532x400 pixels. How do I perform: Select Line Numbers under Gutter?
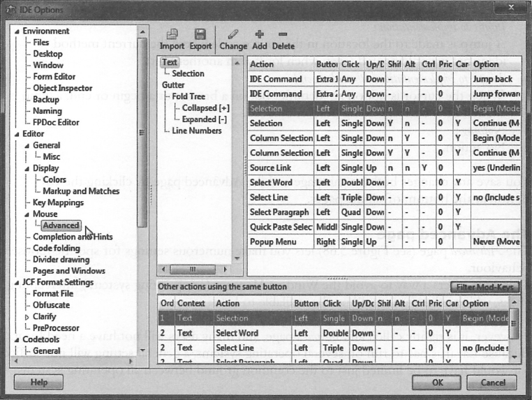(196, 131)
